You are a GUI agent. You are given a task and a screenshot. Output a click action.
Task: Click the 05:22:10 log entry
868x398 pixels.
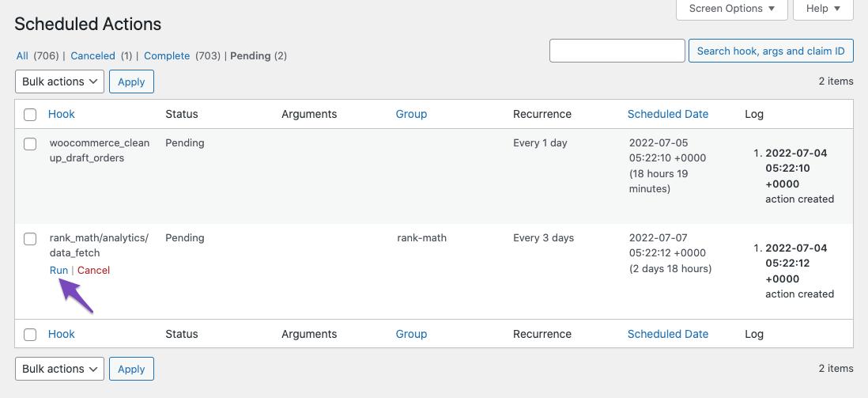799,176
